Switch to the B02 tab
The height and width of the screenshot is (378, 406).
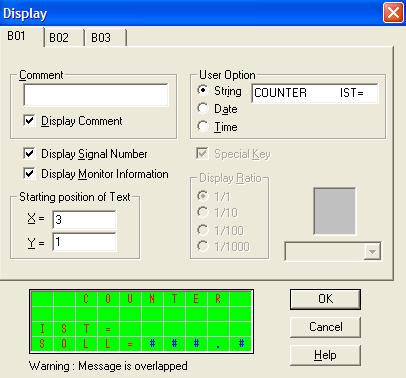pos(59,38)
